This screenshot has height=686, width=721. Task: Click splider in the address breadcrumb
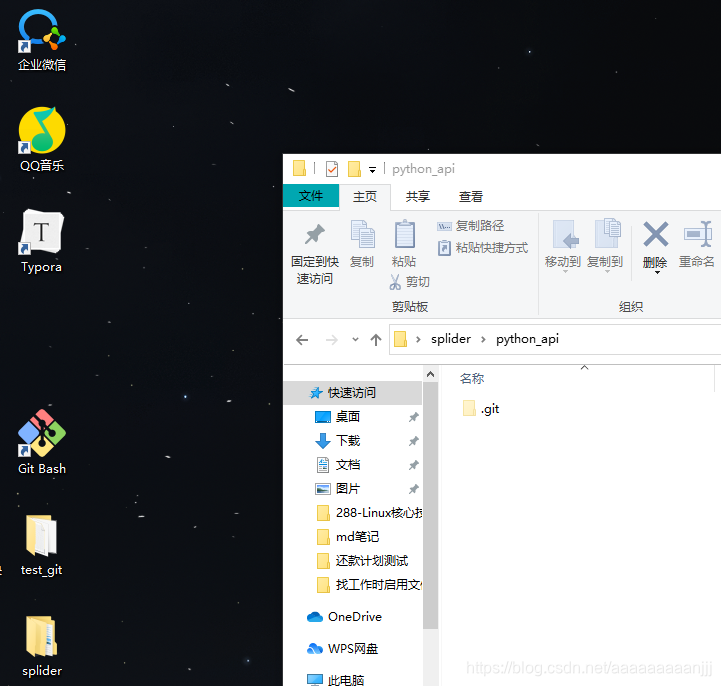click(x=451, y=339)
